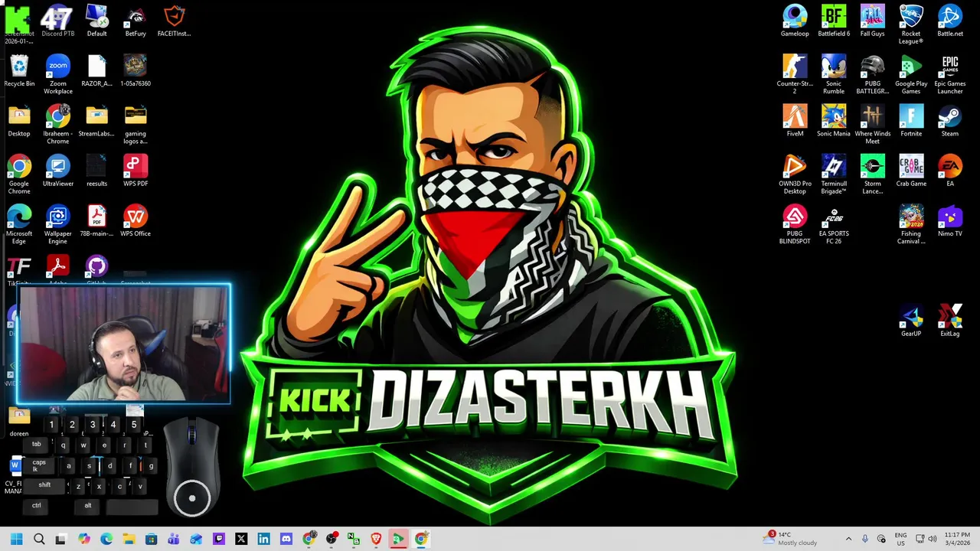This screenshot has height=551, width=980.
Task: Open the Fall Guys game icon
Action: point(872,21)
